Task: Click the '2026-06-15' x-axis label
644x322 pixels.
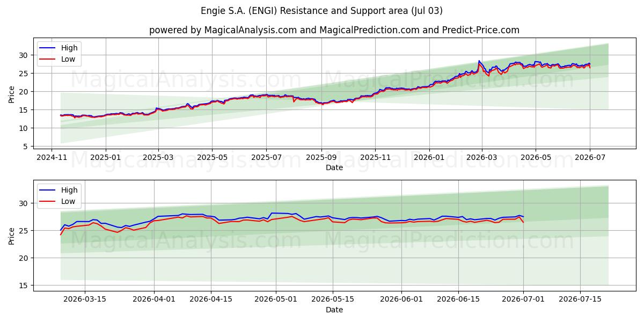Action: [458, 300]
